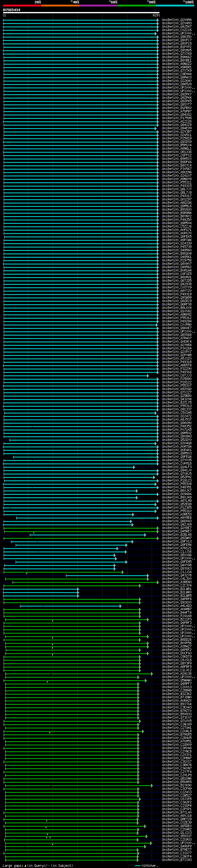Click the purple ~60% identity legend bar
This screenshot has width=197, height=868.
click(x=98, y=6)
